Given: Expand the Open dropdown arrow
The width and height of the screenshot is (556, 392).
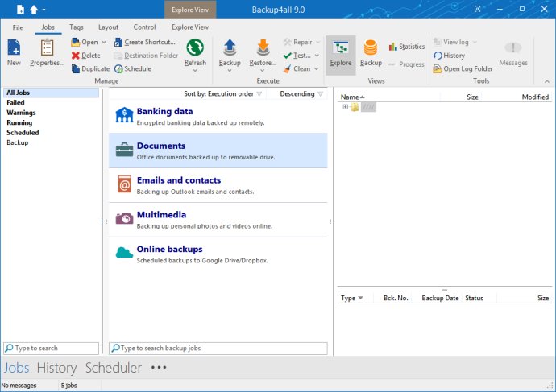Looking at the screenshot, I should point(104,42).
